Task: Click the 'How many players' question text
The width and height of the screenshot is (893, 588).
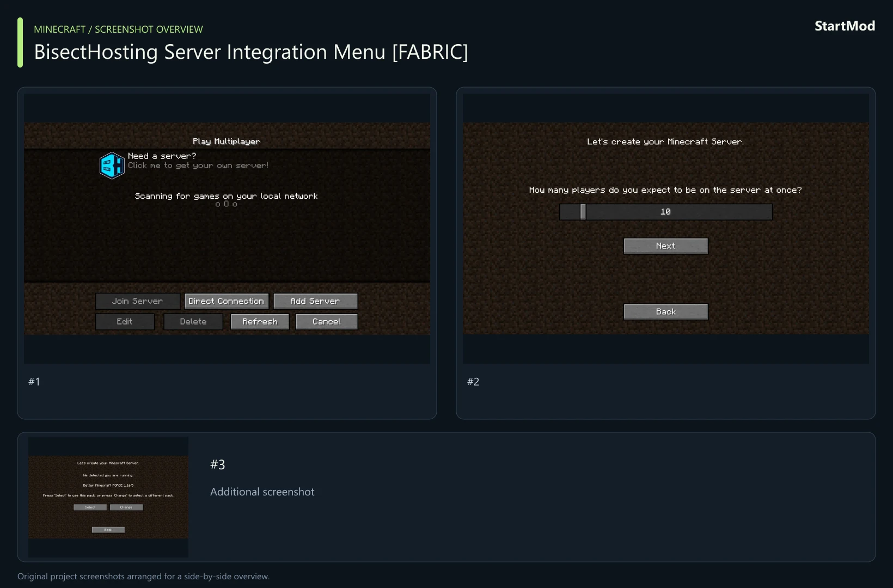Action: pyautogui.click(x=665, y=190)
